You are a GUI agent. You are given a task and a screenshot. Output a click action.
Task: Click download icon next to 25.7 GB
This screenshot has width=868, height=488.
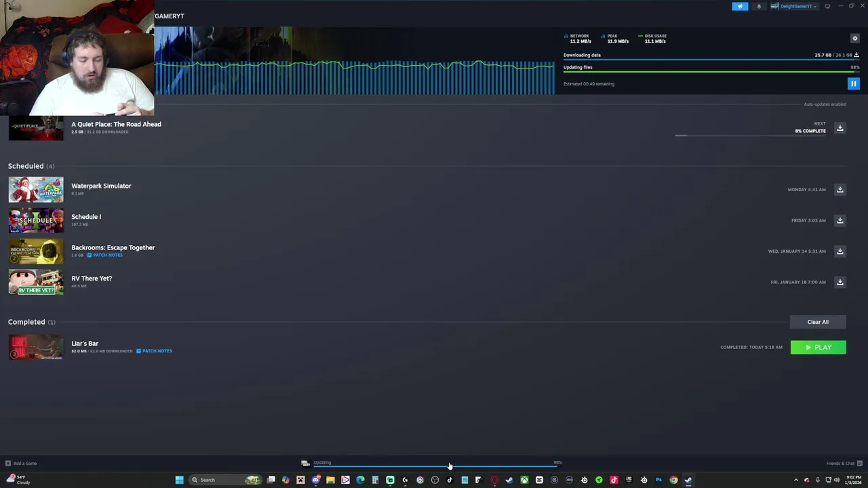point(856,55)
